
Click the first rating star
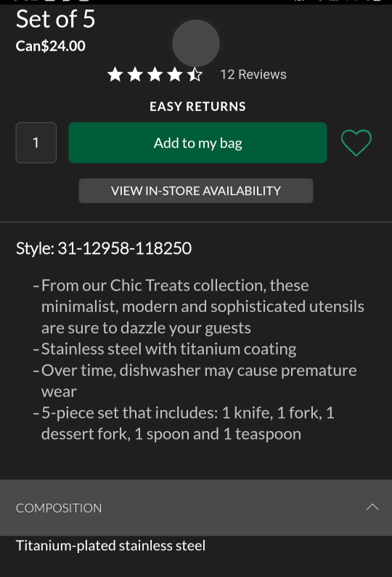point(115,74)
